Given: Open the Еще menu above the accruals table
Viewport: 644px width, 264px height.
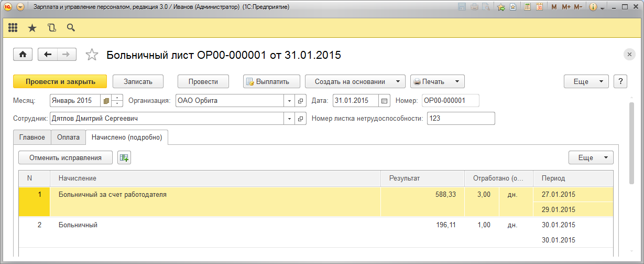Looking at the screenshot, I should click(x=591, y=157).
